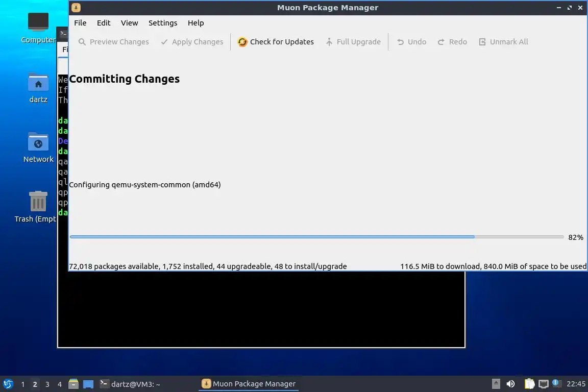The width and height of the screenshot is (588, 392).
Task: Open the Lubuntu start menu
Action: [x=8, y=384]
